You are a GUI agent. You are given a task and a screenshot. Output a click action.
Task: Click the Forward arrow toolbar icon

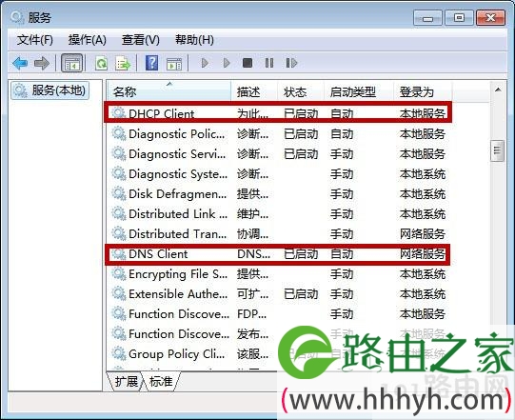[42, 63]
